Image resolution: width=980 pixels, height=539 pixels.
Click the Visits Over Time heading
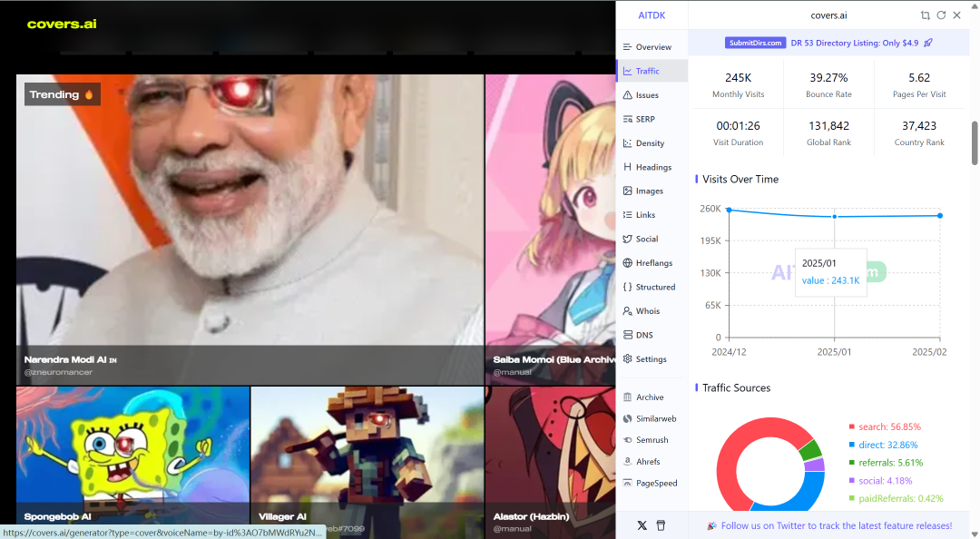pyautogui.click(x=740, y=180)
